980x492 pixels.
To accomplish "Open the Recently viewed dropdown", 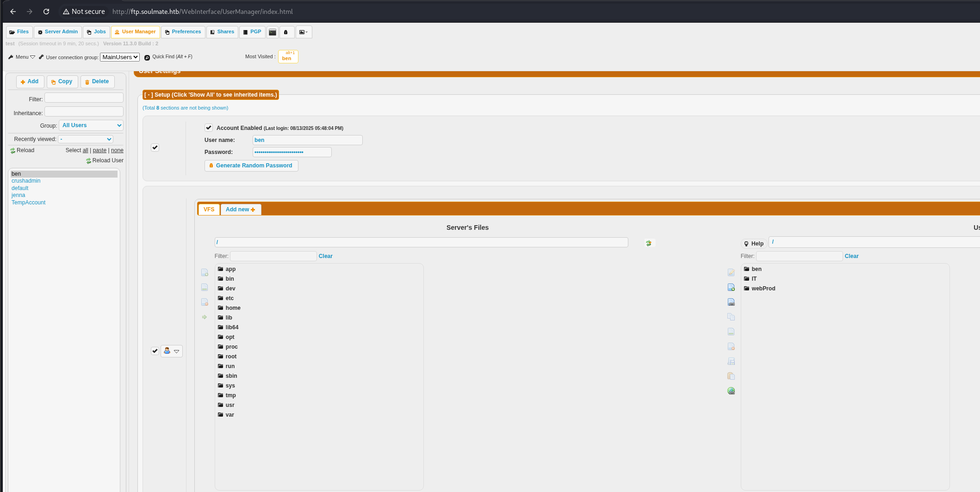I will coord(85,139).
